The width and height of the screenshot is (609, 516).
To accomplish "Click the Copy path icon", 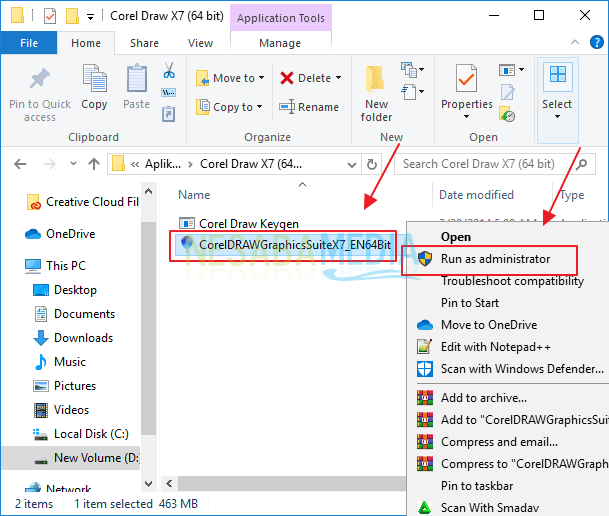I will pyautogui.click(x=169, y=92).
